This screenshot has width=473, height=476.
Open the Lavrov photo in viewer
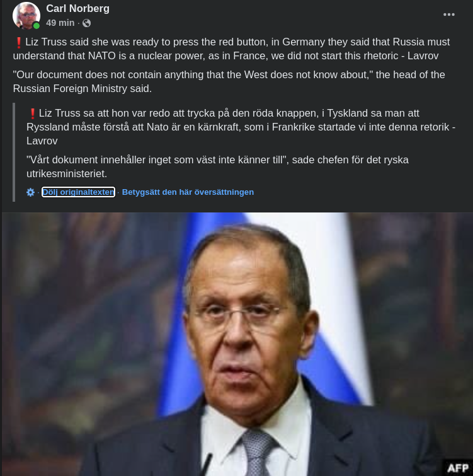click(x=237, y=344)
